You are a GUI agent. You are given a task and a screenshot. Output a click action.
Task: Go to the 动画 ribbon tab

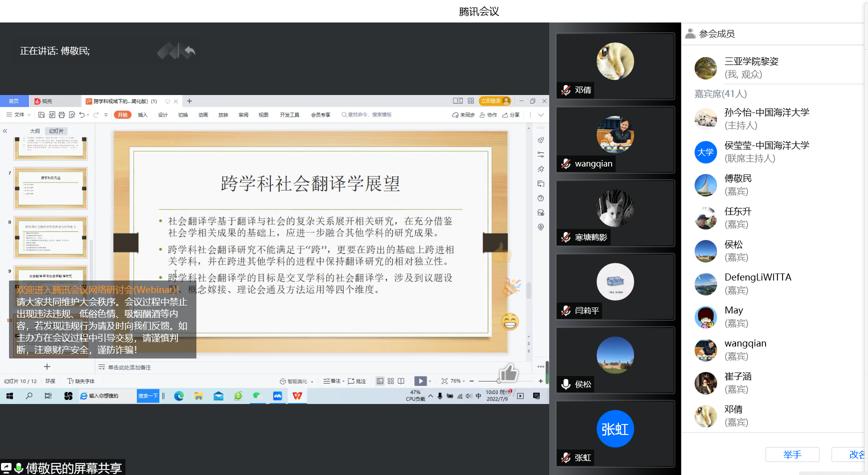(x=203, y=115)
